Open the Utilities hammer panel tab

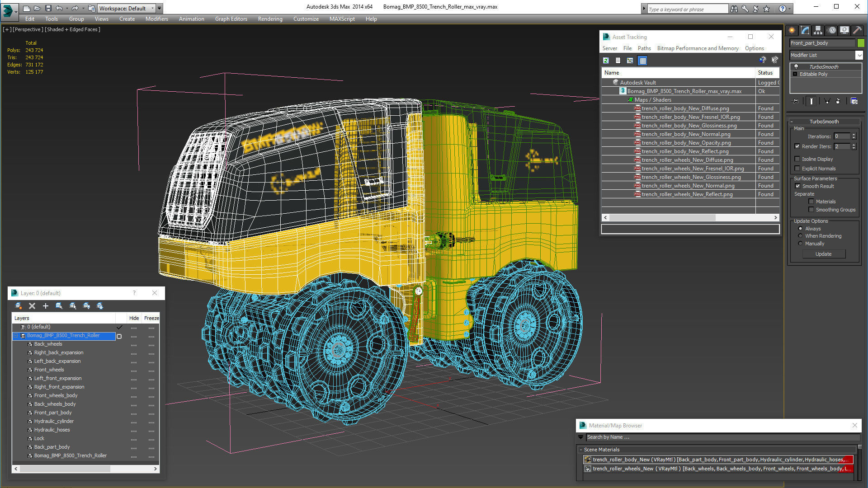click(x=857, y=30)
